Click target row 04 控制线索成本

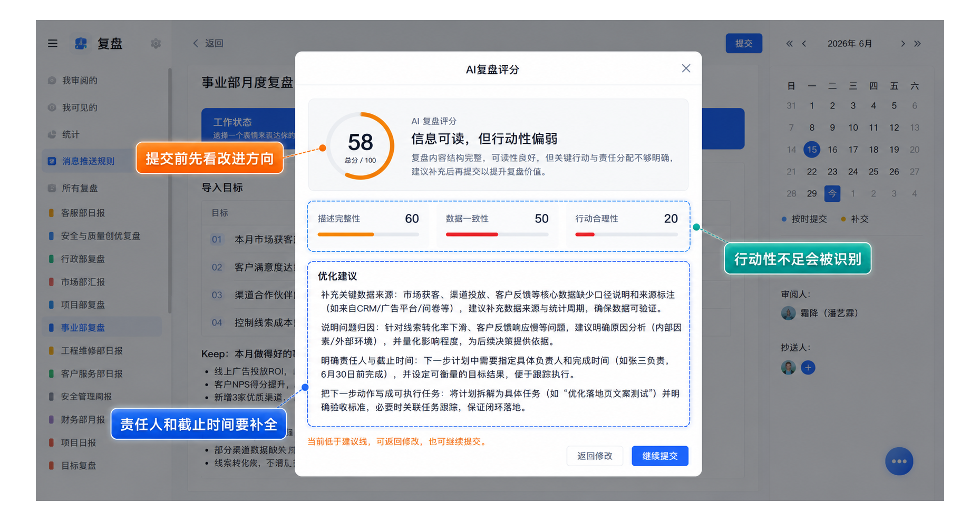[252, 322]
